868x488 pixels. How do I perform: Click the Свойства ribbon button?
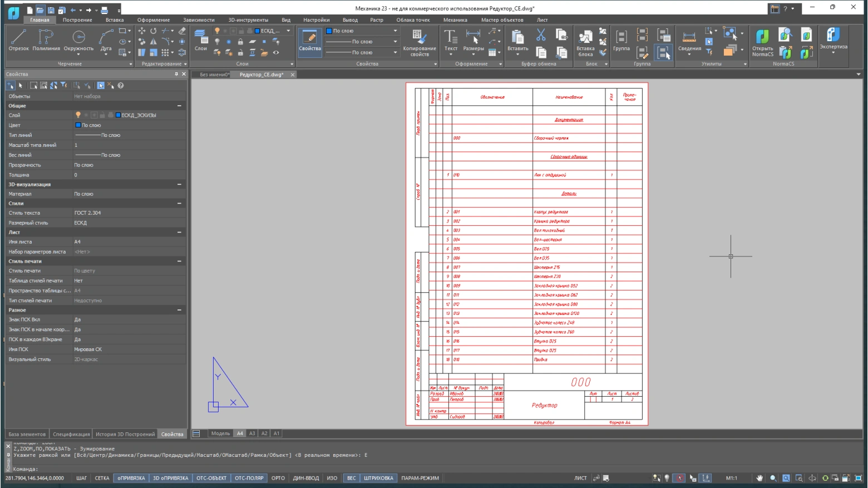click(x=310, y=41)
